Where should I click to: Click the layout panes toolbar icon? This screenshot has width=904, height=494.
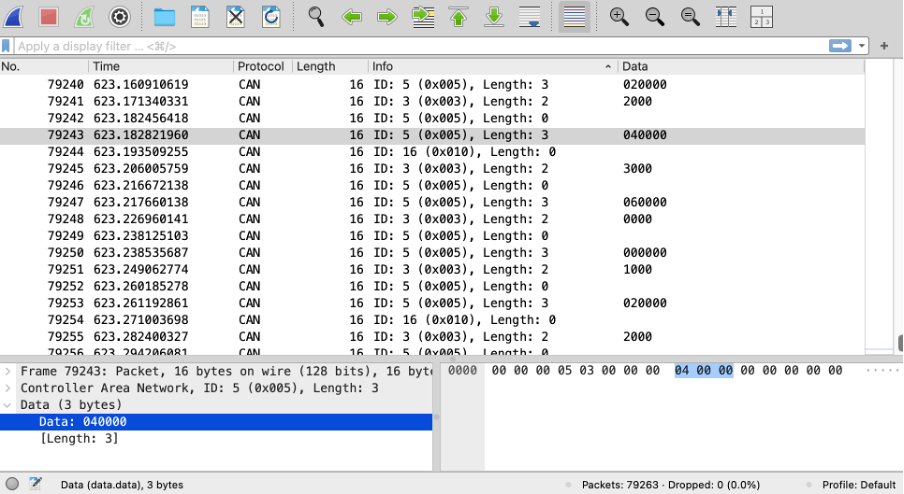(x=762, y=17)
